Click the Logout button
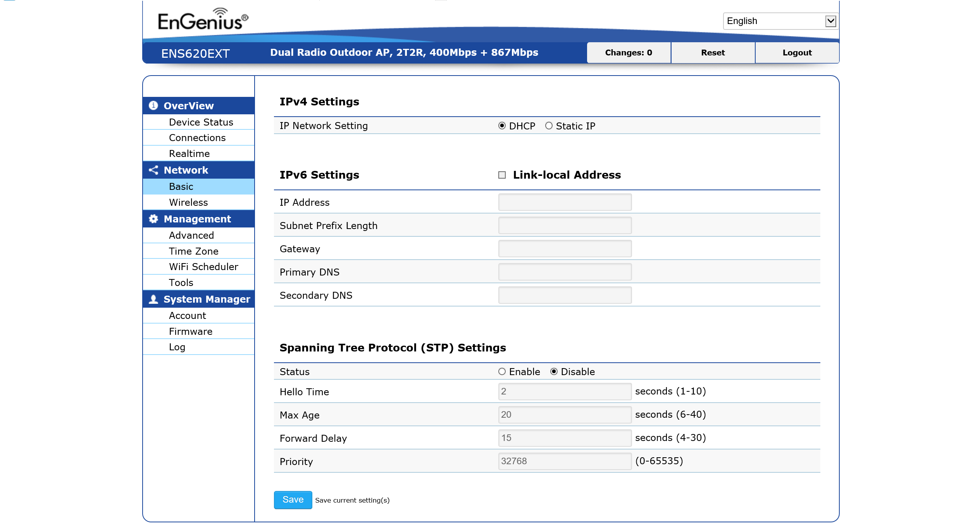The height and width of the screenshot is (527, 980). (797, 53)
